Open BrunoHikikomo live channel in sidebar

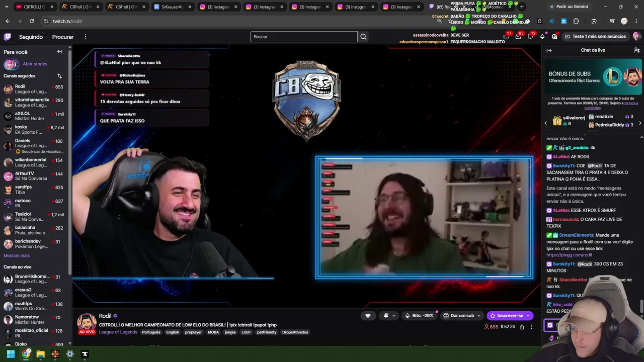pos(34,279)
